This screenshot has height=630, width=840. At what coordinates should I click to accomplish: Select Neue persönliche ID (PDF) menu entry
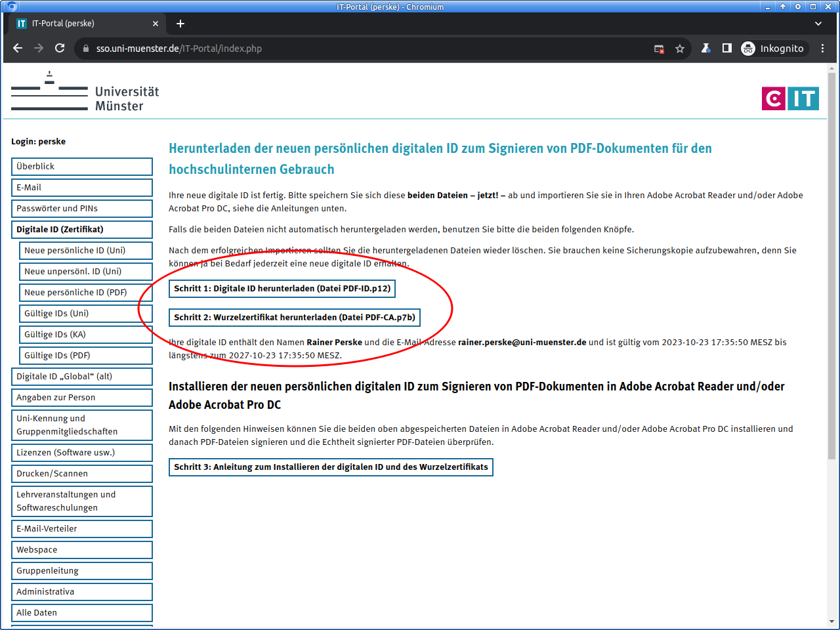[x=86, y=293]
